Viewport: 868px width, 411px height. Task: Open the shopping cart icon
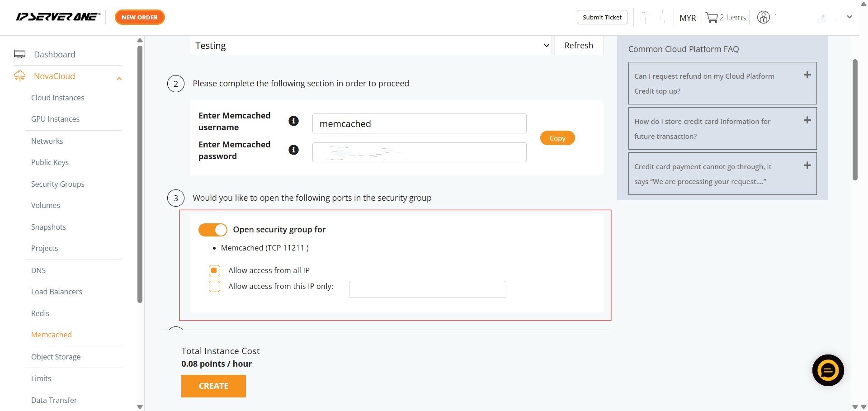coord(712,18)
